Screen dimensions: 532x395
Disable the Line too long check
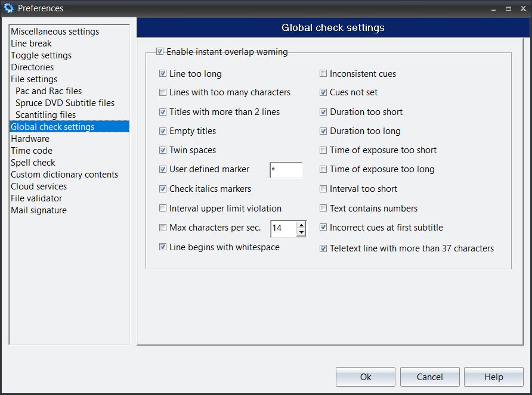[x=163, y=73]
